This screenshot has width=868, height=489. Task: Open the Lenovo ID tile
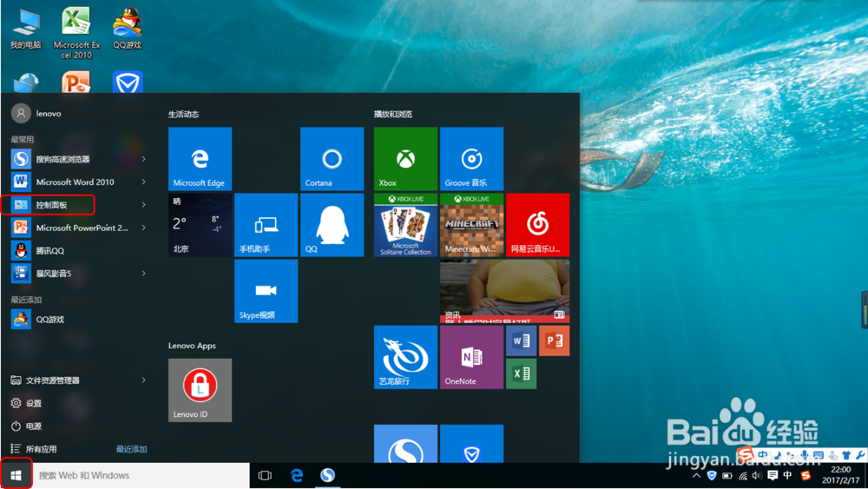click(x=200, y=390)
